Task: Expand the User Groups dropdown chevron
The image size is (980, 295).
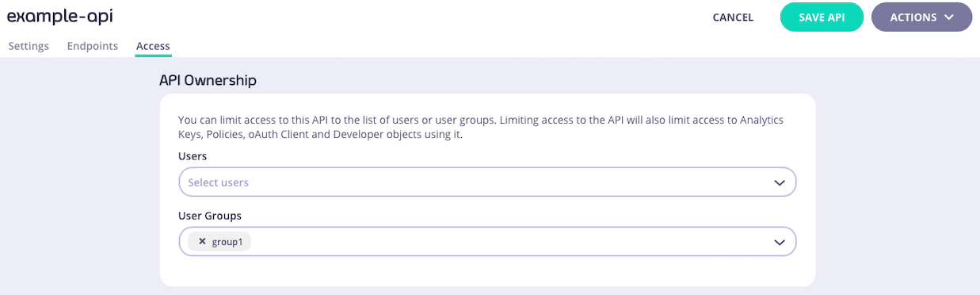Action: [779, 242]
